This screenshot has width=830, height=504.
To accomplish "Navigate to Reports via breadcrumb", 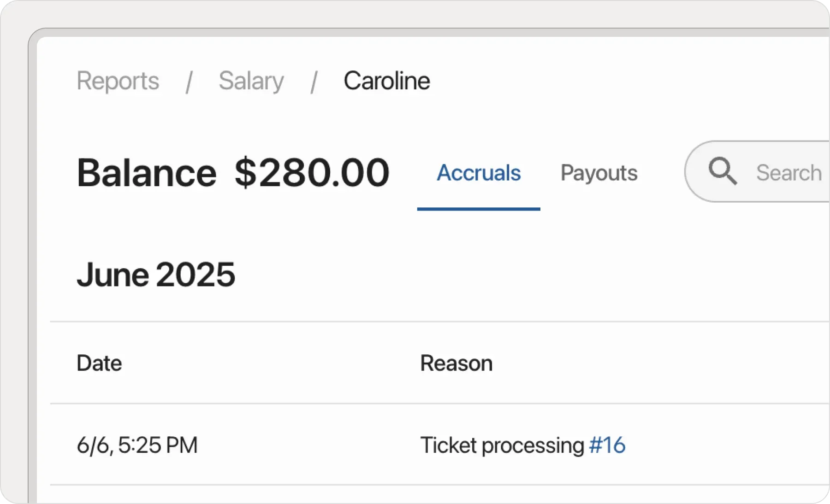I will 118,81.
